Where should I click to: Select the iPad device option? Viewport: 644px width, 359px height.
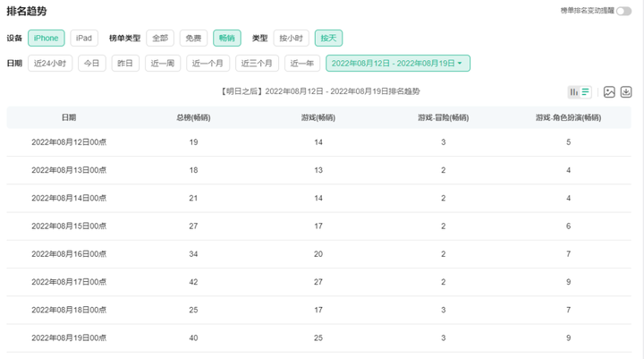(84, 38)
